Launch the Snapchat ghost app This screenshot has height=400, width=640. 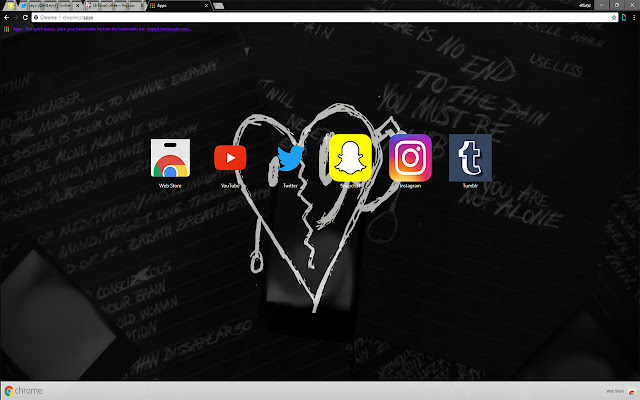coord(350,158)
